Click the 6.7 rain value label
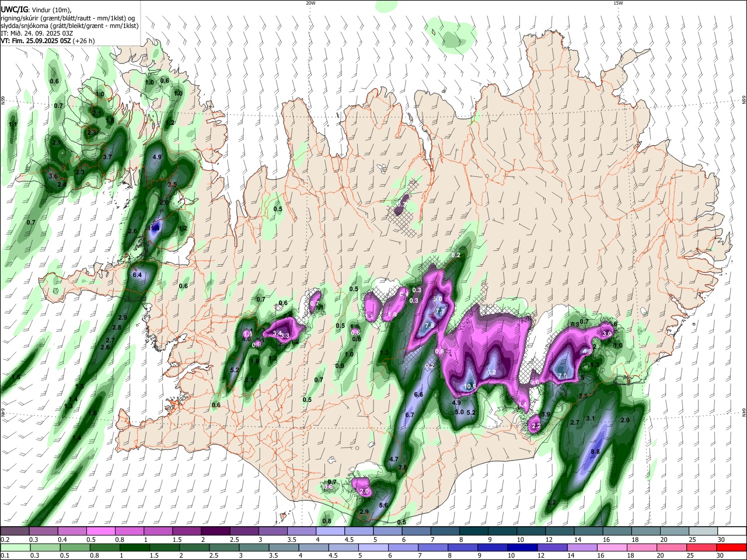Screen dimensions: 747x560 [x=409, y=415]
